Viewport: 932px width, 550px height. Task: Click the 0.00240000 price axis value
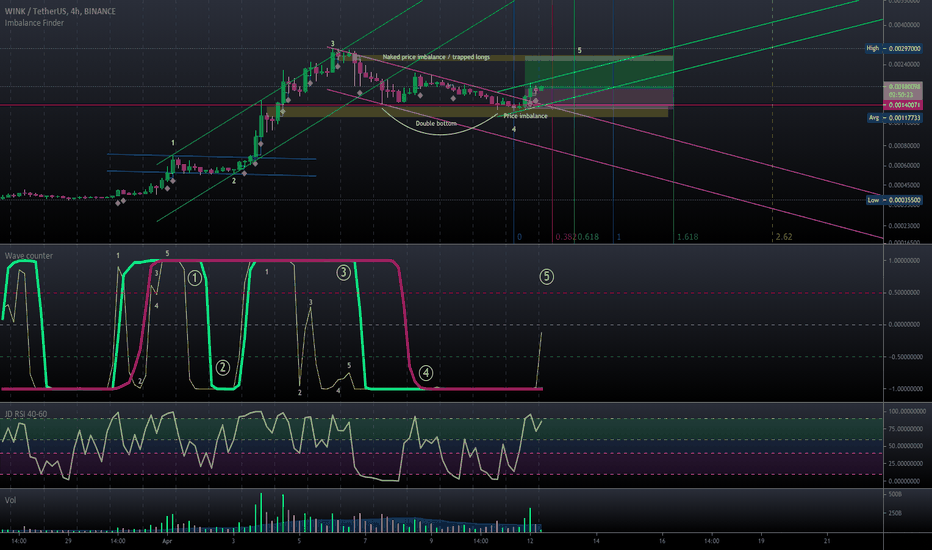click(x=905, y=64)
